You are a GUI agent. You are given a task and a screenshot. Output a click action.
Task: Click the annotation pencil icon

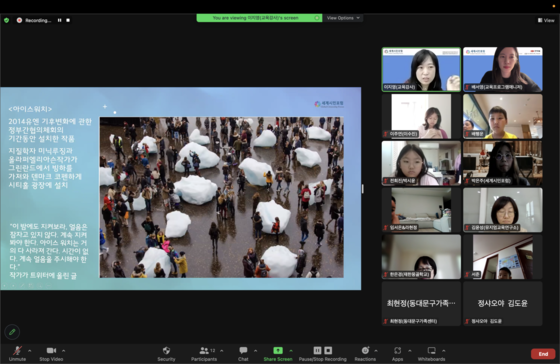pos(12,332)
